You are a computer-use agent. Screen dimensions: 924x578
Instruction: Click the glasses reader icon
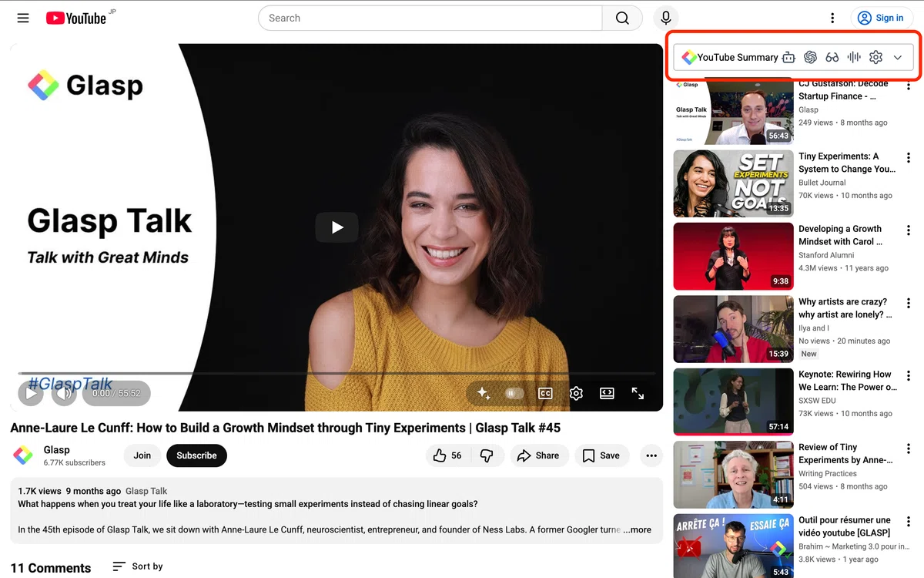coord(832,57)
